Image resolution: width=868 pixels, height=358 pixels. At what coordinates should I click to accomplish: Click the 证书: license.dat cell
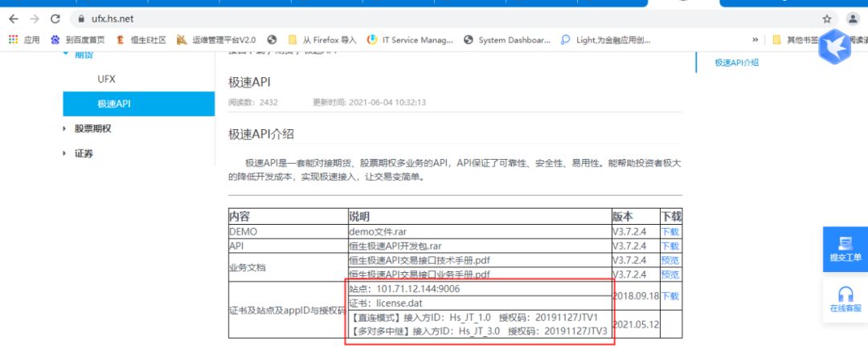tap(479, 303)
